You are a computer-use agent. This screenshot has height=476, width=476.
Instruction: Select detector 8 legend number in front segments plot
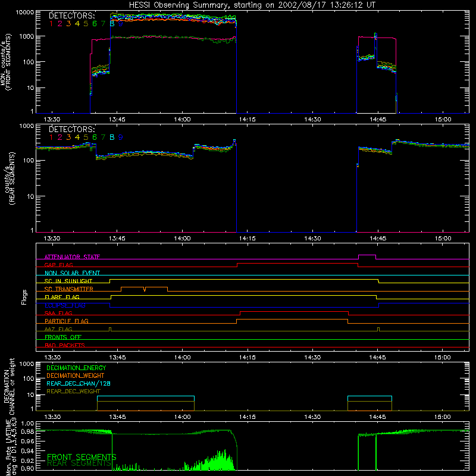pyautogui.click(x=112, y=24)
